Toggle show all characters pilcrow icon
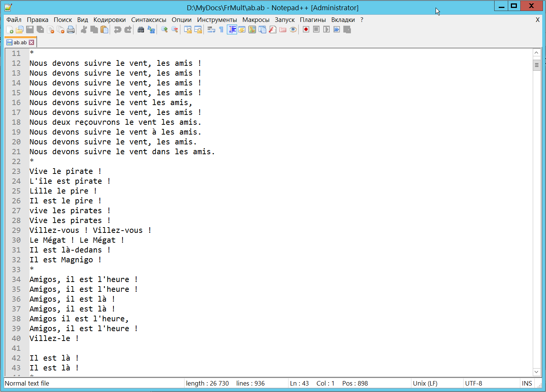 point(221,30)
